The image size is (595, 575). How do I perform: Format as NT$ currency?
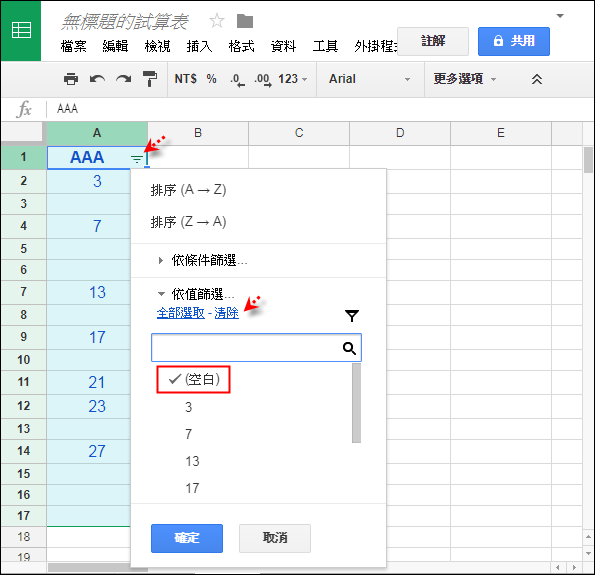coord(186,79)
